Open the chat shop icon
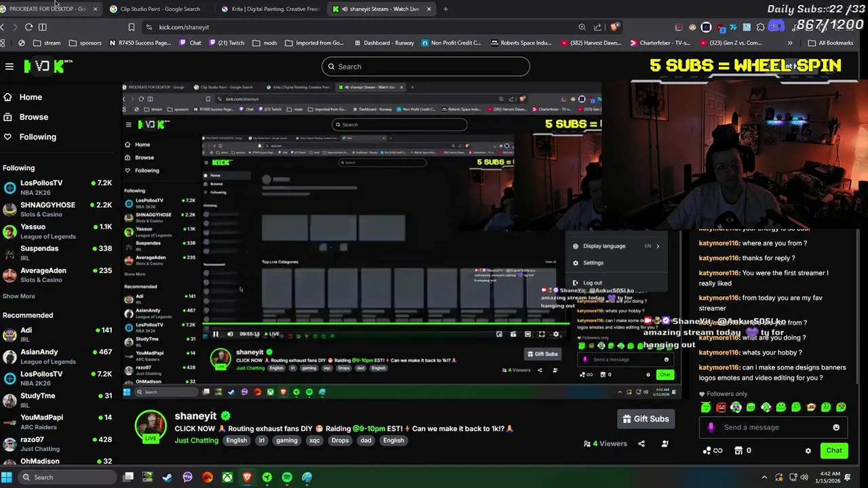Viewport: 868px width, 488px height. click(738, 451)
